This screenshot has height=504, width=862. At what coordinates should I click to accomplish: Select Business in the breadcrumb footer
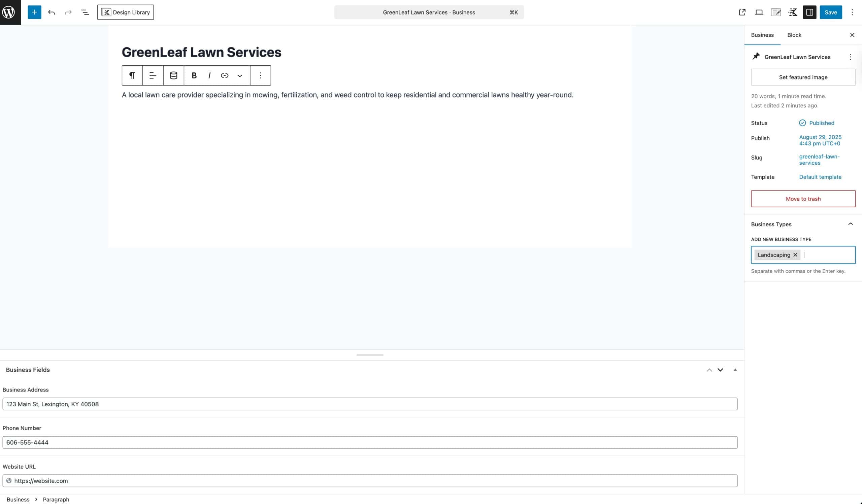click(x=18, y=499)
